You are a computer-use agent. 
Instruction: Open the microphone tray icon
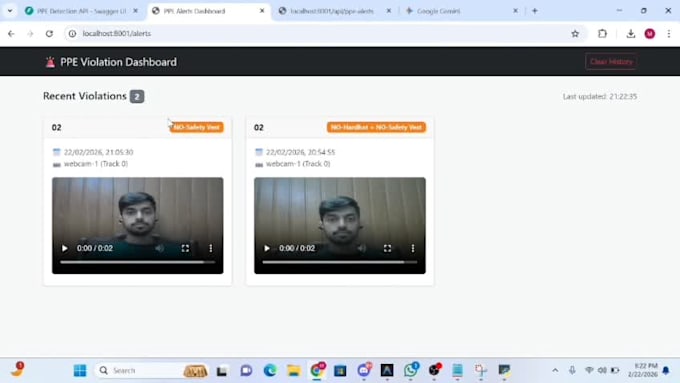point(572,370)
